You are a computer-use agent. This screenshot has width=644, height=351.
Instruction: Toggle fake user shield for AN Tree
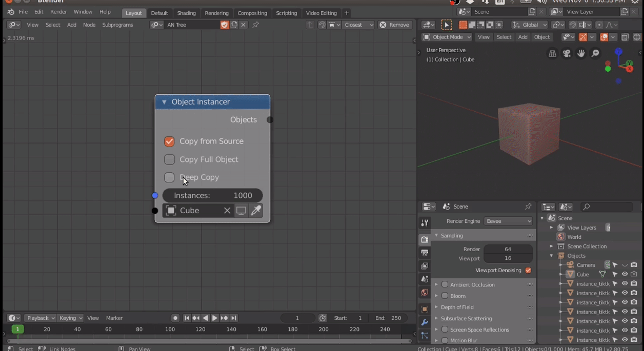click(x=224, y=25)
